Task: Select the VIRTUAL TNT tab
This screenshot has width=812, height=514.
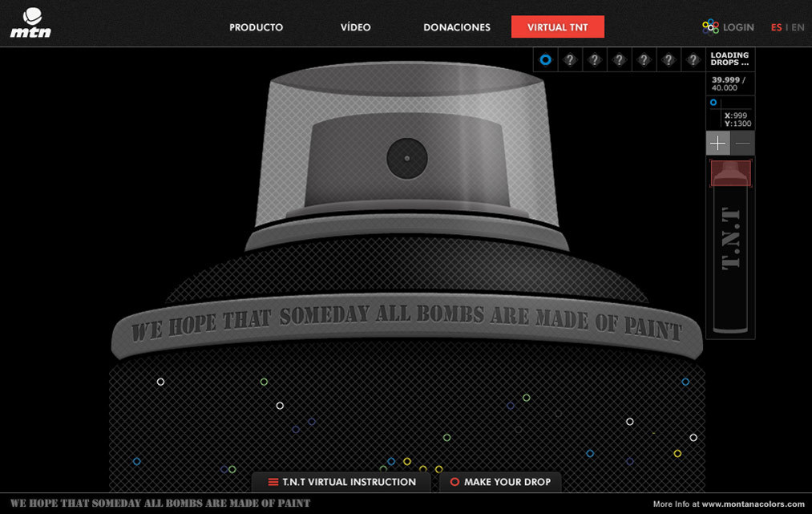Action: click(557, 27)
